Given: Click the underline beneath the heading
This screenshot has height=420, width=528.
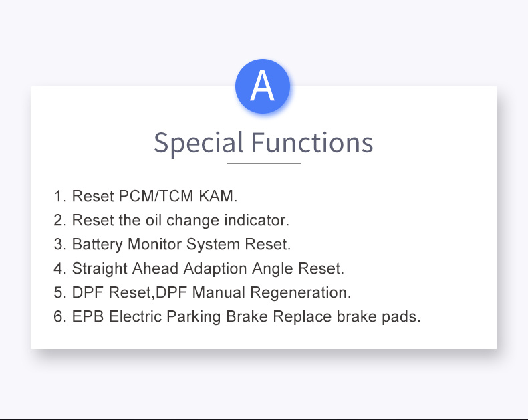Looking at the screenshot, I should [x=263, y=163].
